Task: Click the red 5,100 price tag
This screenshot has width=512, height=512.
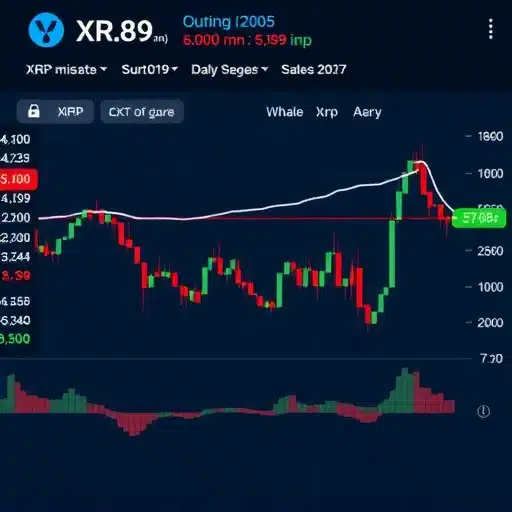Action: (18, 179)
